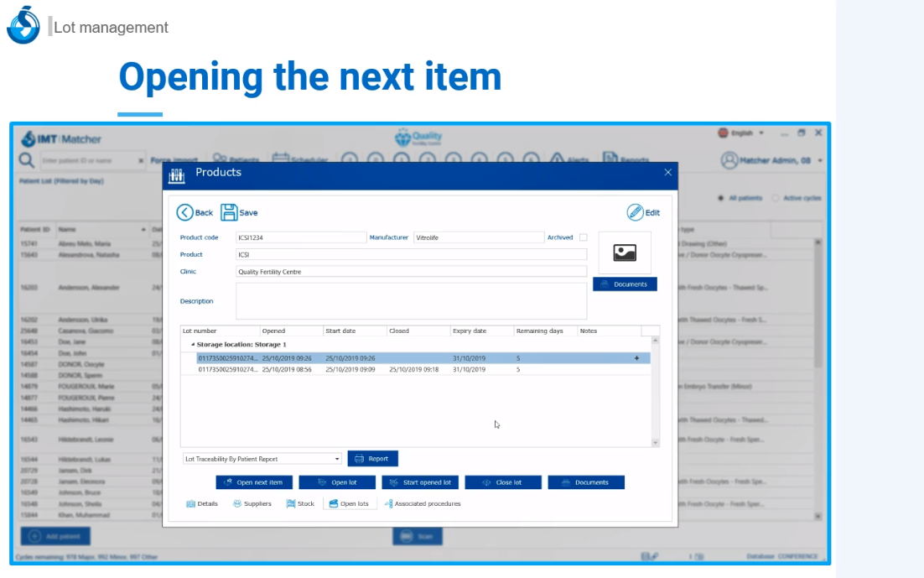Viewport: 924px width, 578px height.
Task: Click the Back arrow icon
Action: point(184,212)
